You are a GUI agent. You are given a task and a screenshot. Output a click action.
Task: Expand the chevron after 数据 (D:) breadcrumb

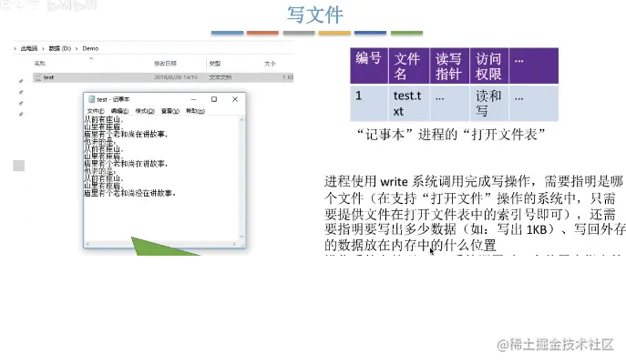(77, 48)
